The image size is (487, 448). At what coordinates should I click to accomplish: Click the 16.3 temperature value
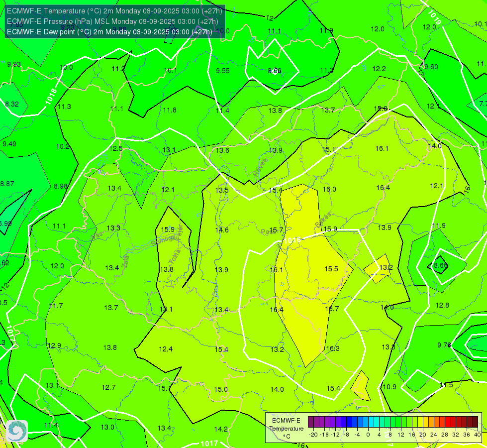point(333,348)
